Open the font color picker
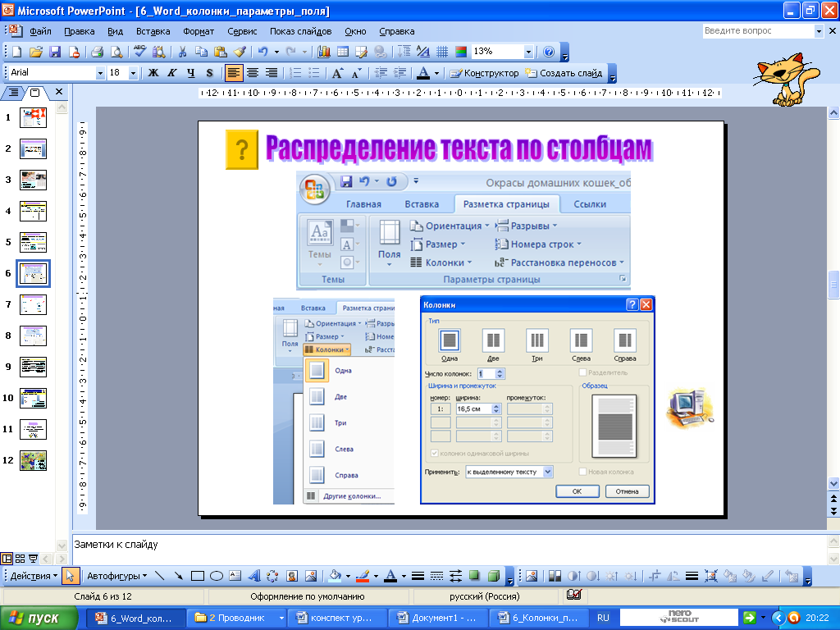 (436, 73)
